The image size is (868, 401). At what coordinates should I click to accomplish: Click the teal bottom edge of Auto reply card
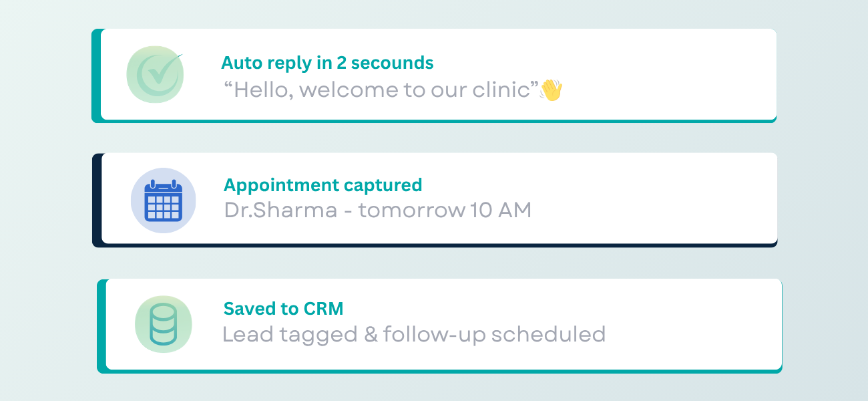coord(434,121)
